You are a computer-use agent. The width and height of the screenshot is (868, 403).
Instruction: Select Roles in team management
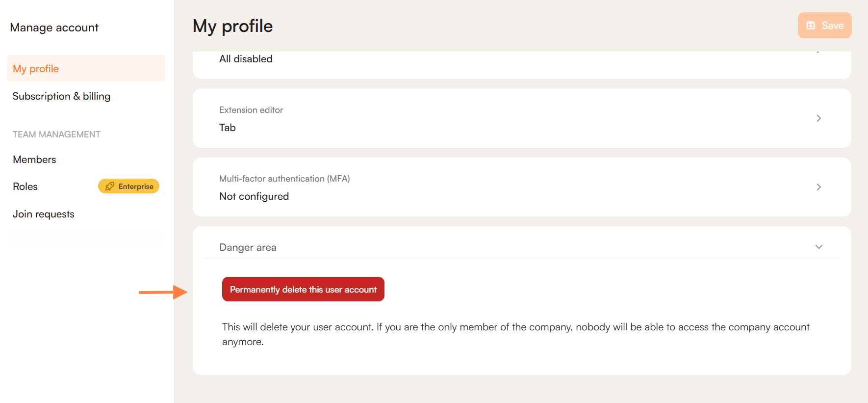26,187
